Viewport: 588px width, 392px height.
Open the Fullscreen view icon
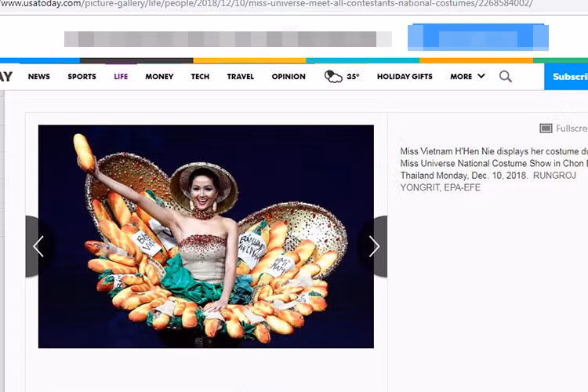coord(546,129)
